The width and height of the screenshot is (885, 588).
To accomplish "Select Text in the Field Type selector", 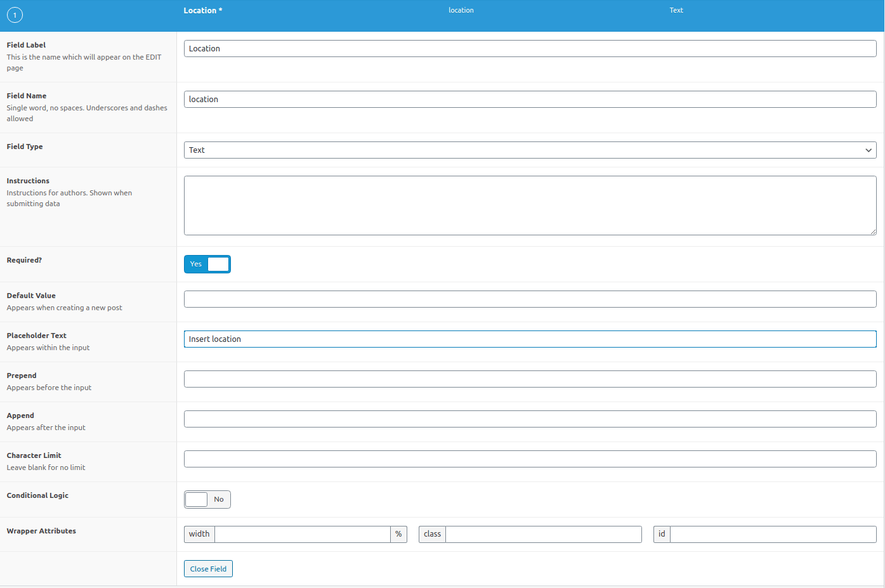I will pos(530,150).
